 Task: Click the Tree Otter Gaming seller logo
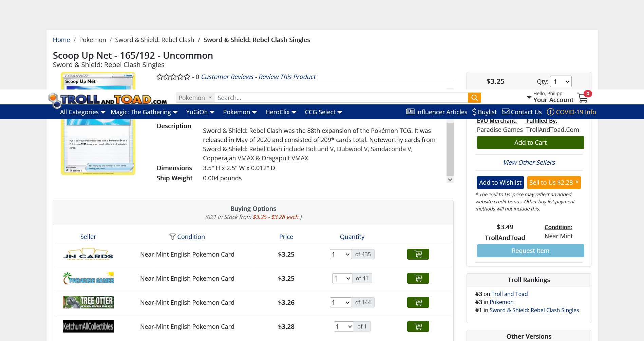pyautogui.click(x=88, y=302)
